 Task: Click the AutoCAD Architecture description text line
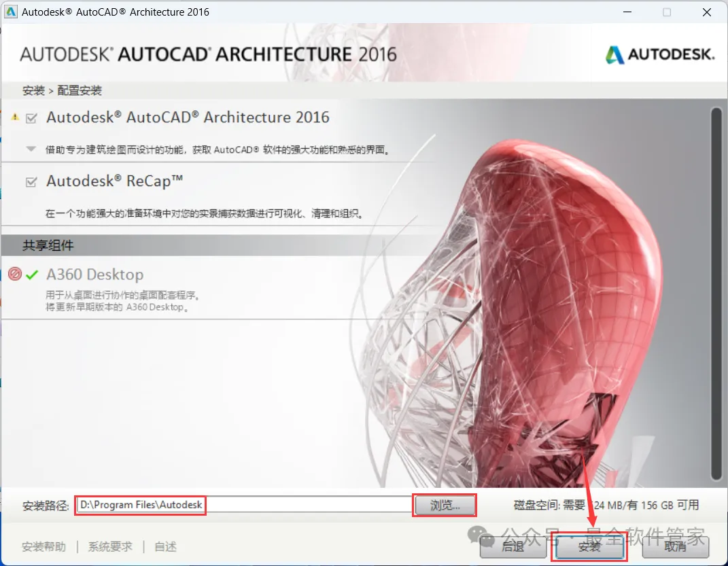click(218, 149)
